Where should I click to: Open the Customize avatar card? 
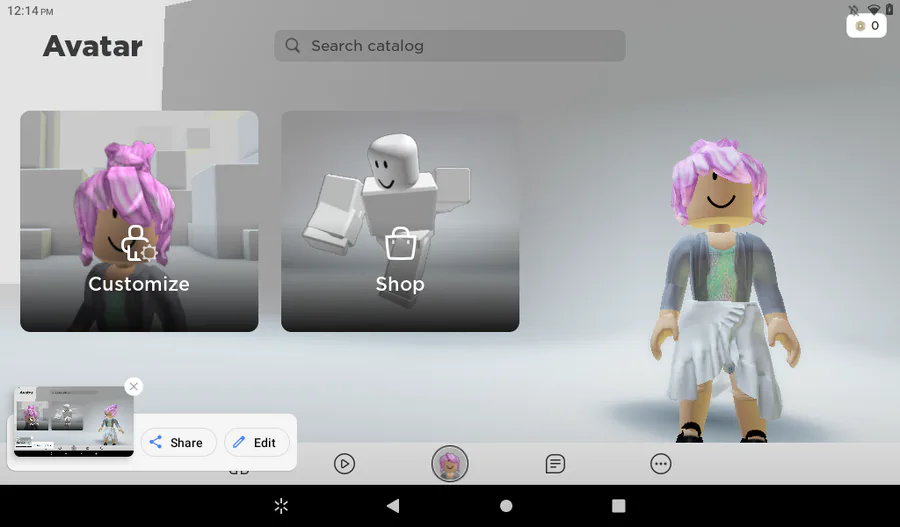pos(139,221)
